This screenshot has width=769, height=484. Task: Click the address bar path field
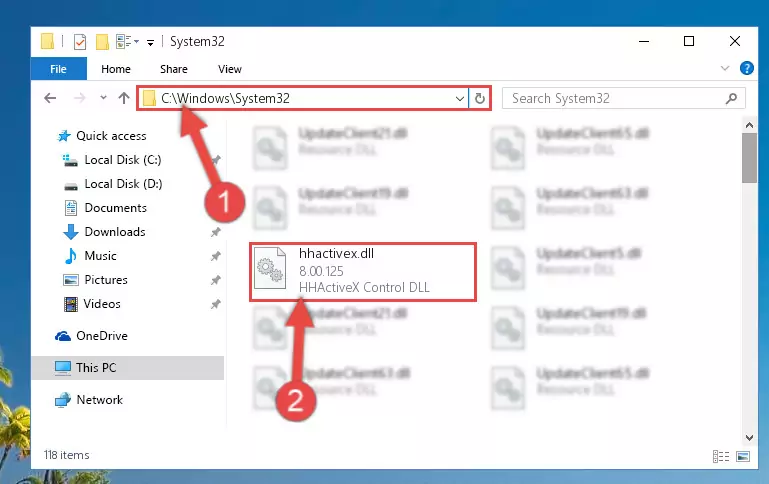(302, 98)
